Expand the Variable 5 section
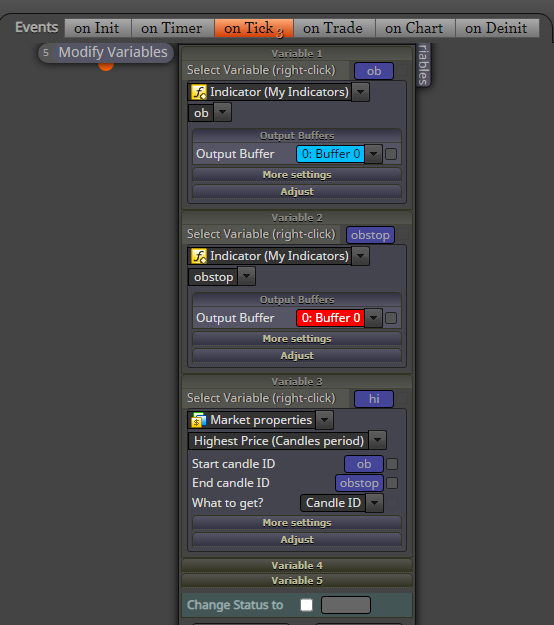 point(297,581)
